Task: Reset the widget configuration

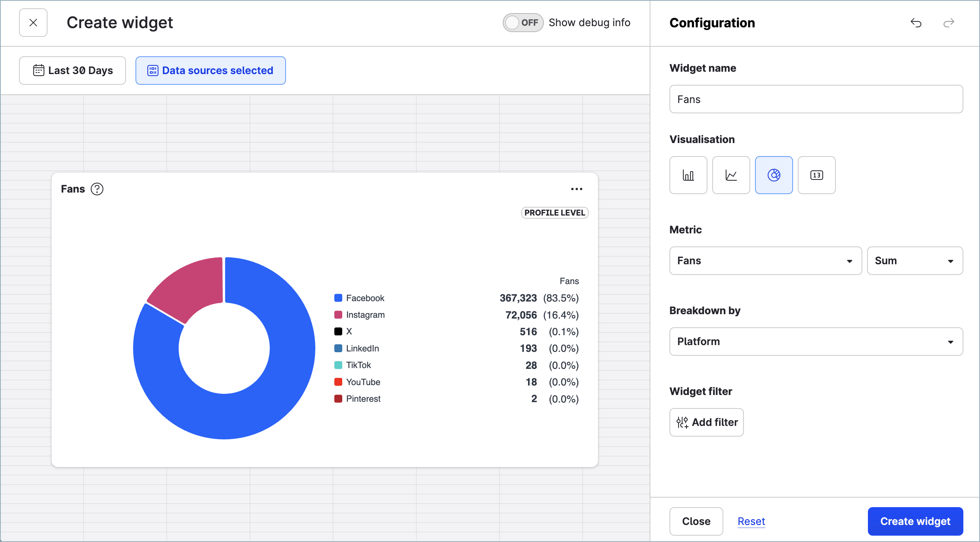Action: [x=751, y=521]
